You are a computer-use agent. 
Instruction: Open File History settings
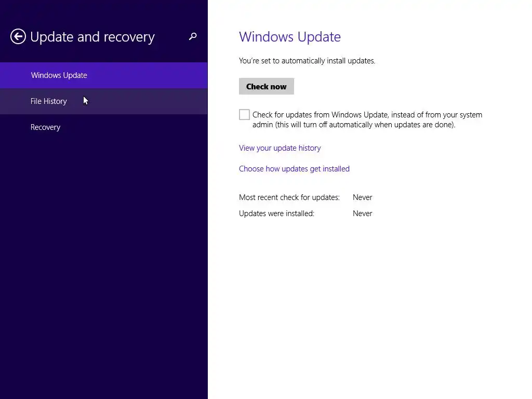(104, 101)
